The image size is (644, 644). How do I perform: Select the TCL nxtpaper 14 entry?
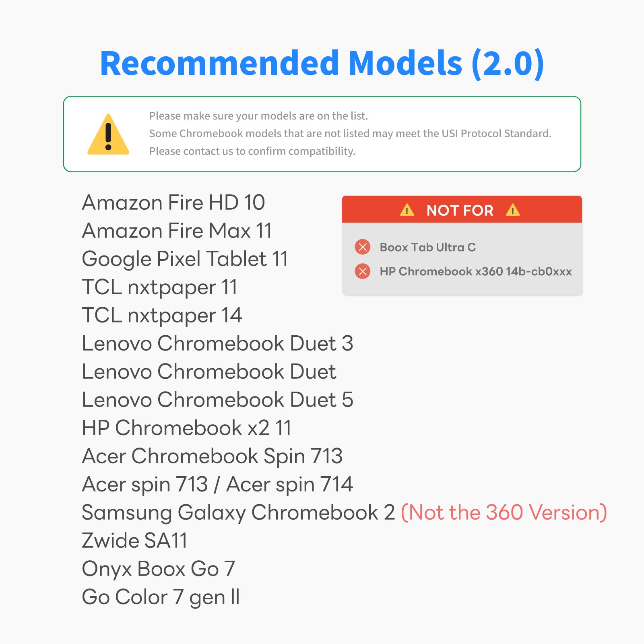pyautogui.click(x=162, y=315)
